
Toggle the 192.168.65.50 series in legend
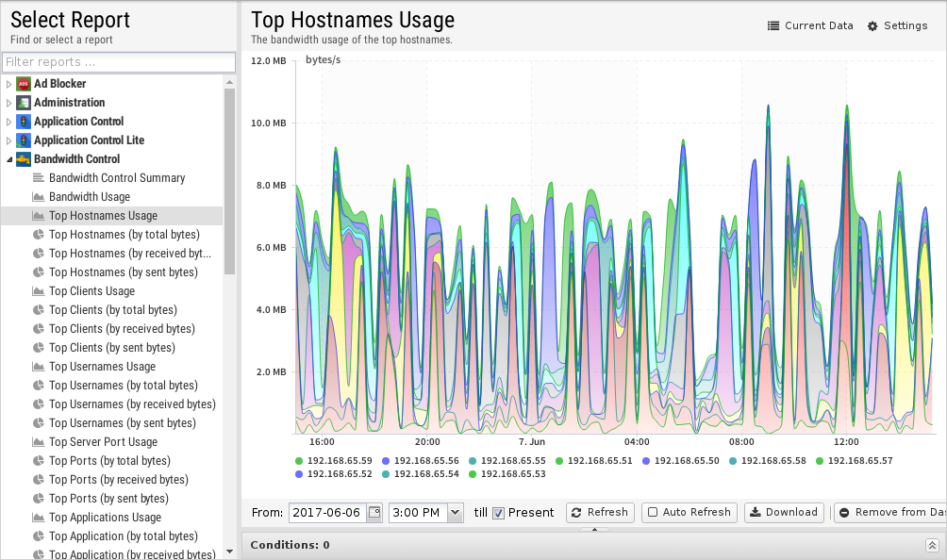(681, 460)
